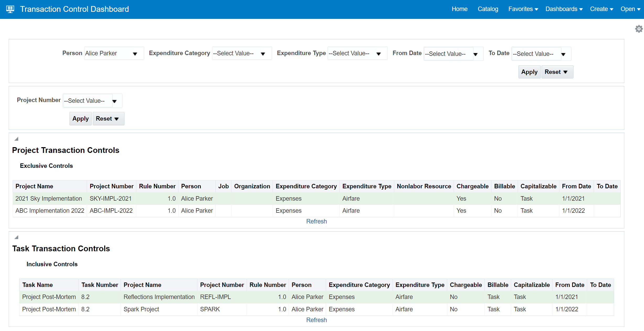This screenshot has width=644, height=331.
Task: Click the Job column header
Action: (x=223, y=186)
